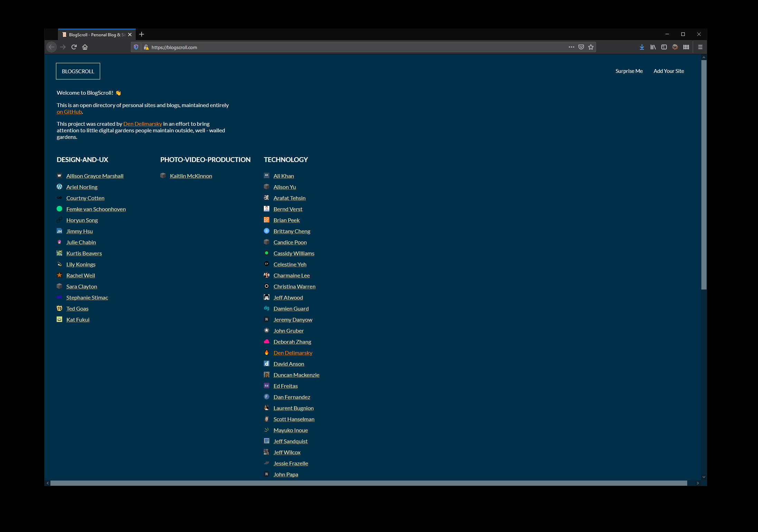Click the BLOGSCROLL logo button
The image size is (758, 532).
[78, 71]
